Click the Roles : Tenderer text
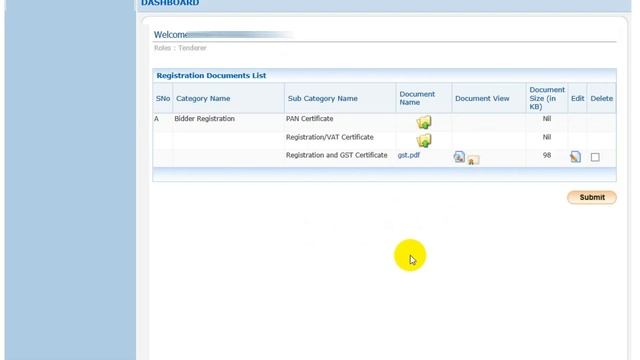The image size is (640, 360). pyautogui.click(x=180, y=48)
